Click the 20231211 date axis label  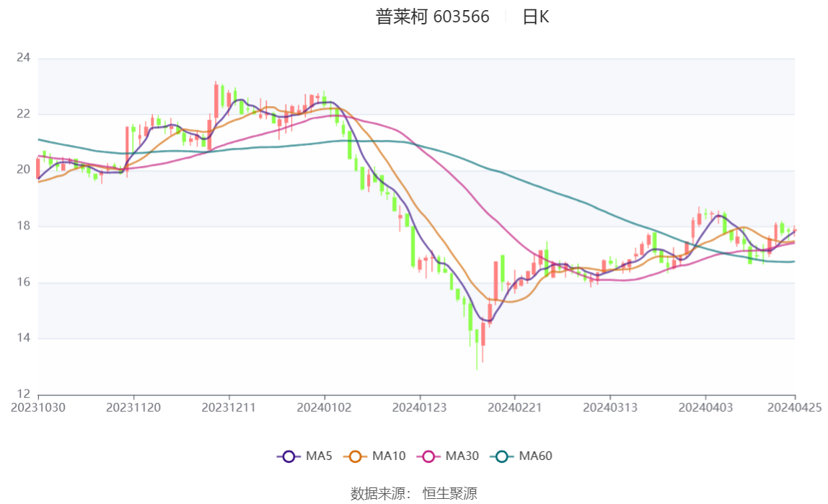point(229,408)
